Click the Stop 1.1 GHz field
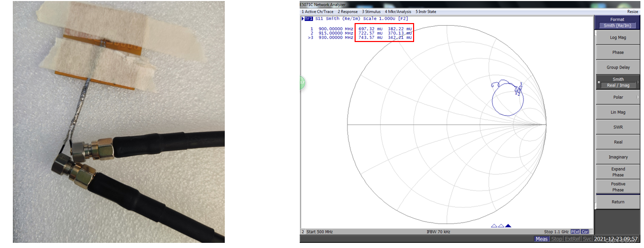Image resolution: width=644 pixels, height=248 pixels. pos(556,232)
